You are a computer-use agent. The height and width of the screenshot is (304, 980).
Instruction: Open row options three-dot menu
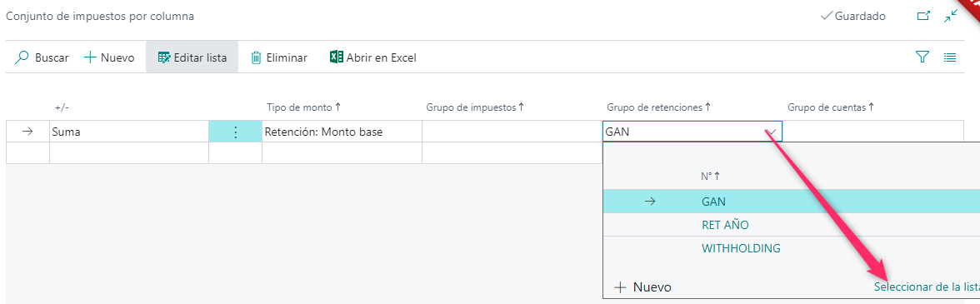click(x=235, y=132)
